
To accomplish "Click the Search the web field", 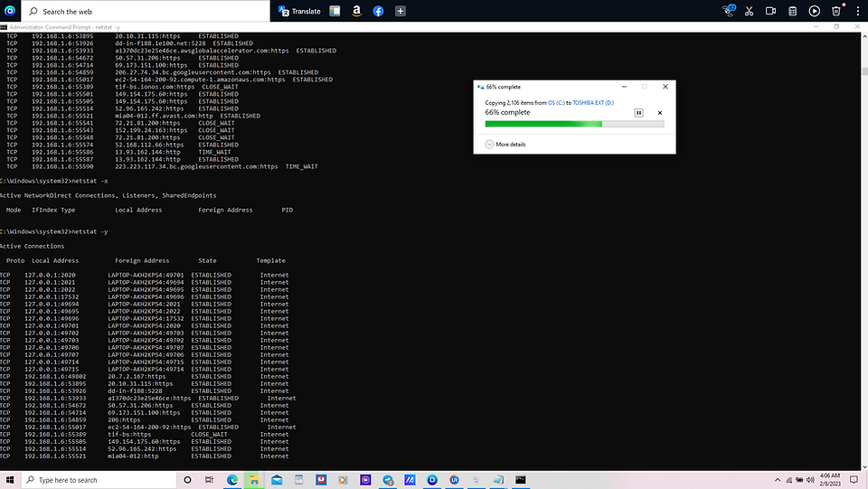I will [146, 11].
